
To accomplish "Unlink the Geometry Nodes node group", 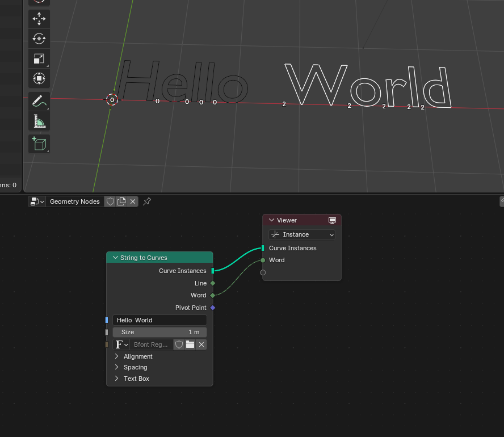I will click(133, 201).
